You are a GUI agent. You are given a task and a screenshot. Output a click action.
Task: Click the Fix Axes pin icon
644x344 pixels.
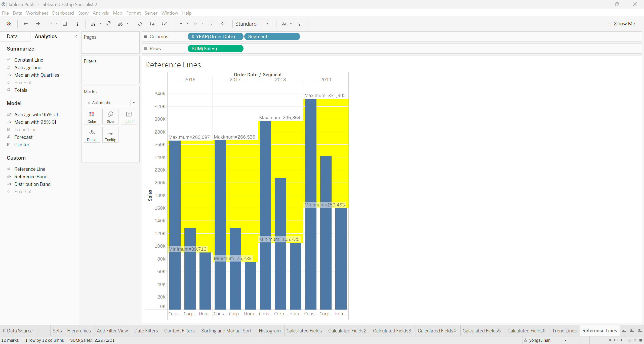point(223,24)
